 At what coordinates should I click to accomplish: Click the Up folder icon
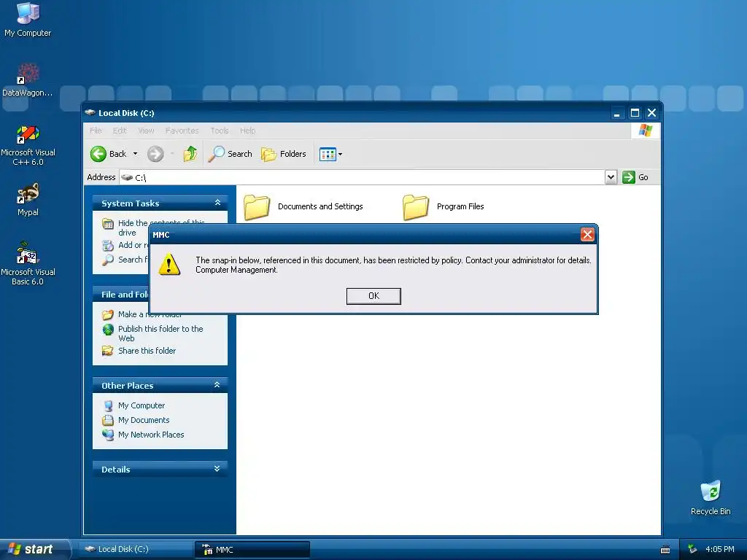pos(190,154)
